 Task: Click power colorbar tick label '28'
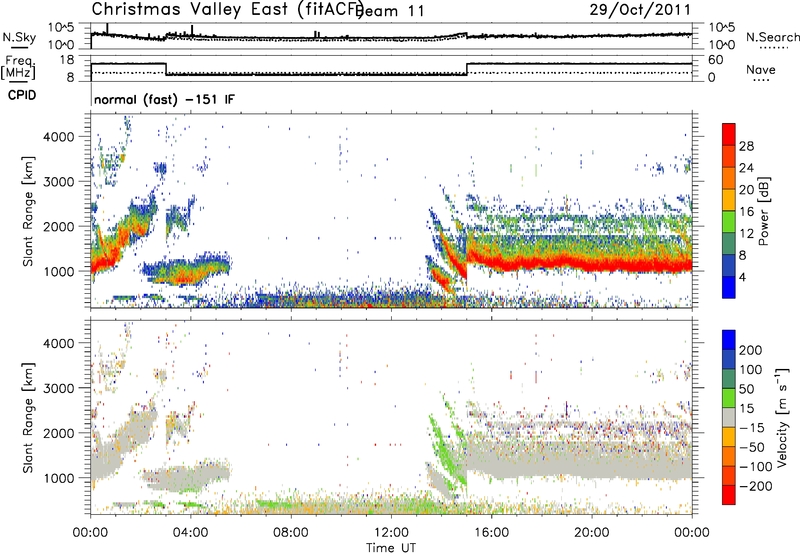746,146
